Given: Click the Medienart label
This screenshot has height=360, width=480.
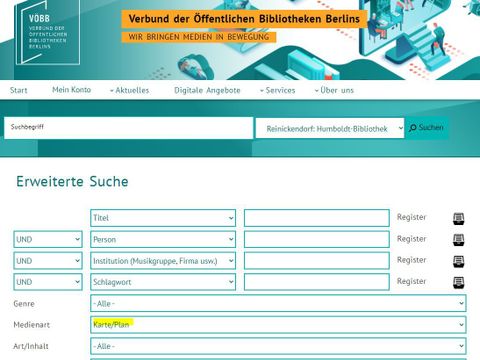Looking at the screenshot, I should [32, 325].
